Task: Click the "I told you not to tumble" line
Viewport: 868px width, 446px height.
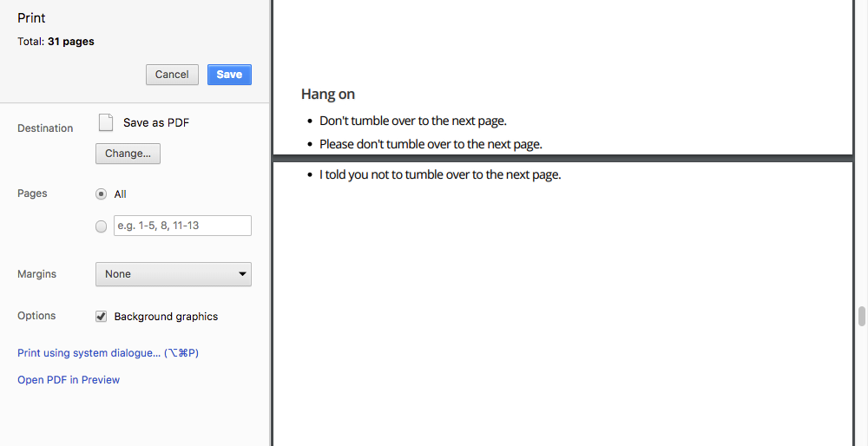Action: [x=440, y=174]
